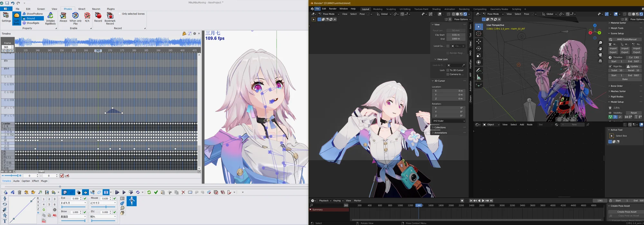Select the Rotate tool in Blender viewport
This screenshot has height=225, width=644.
click(479, 49)
